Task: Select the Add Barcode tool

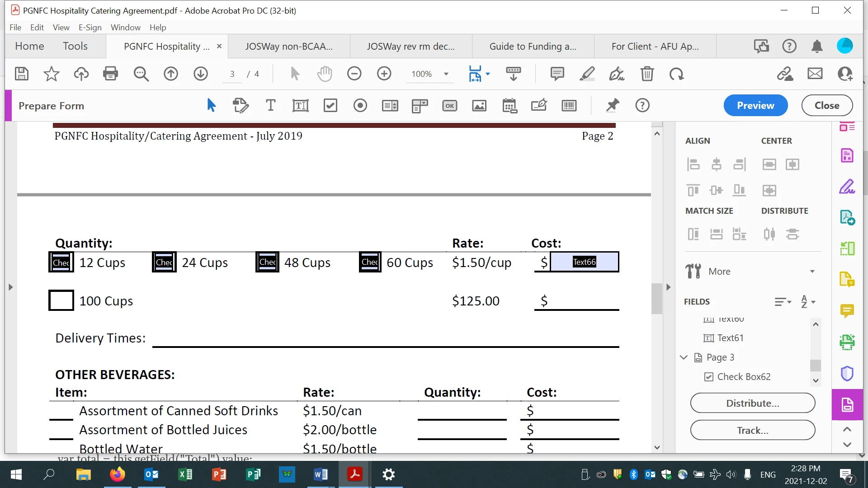Action: click(569, 106)
